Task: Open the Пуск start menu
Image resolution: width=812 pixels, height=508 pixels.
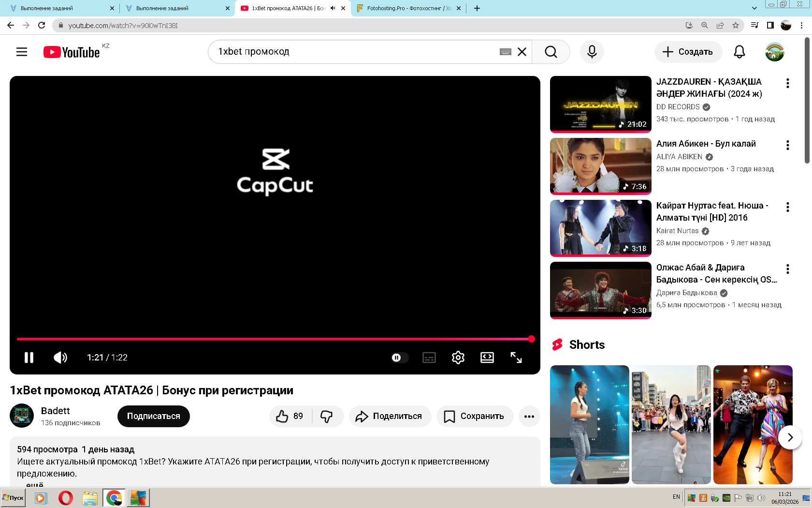Action: [x=14, y=497]
